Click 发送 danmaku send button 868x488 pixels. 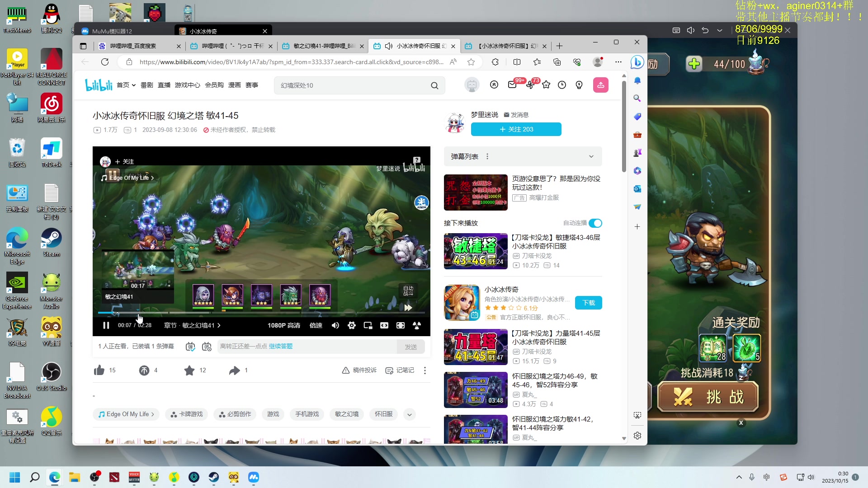pyautogui.click(x=411, y=347)
